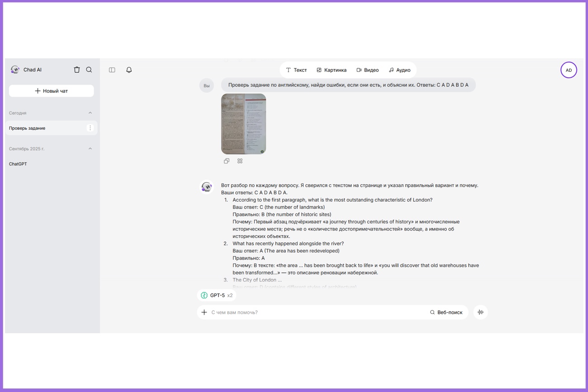Select the Аудио tab

click(399, 70)
